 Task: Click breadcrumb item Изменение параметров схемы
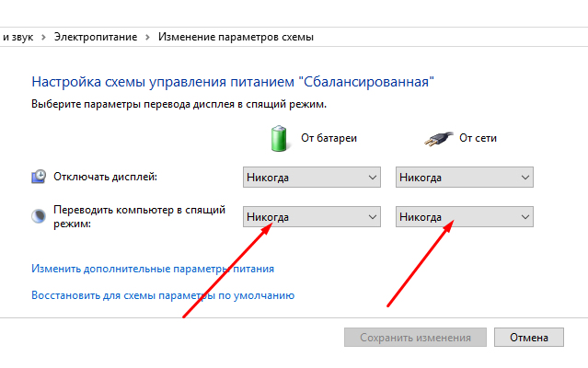tap(236, 37)
